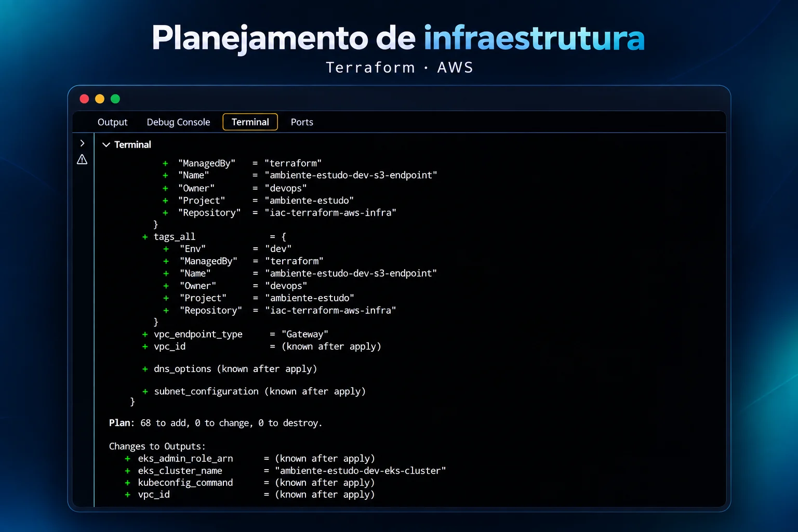Viewport: 798px width, 532px height.
Task: Click the yellow minimize window dot
Action: coord(100,99)
